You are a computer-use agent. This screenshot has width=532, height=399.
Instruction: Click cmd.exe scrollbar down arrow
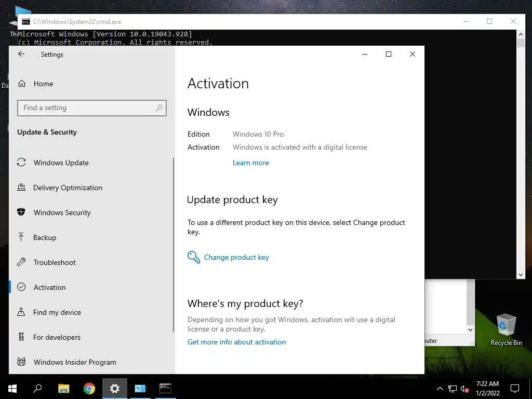521,275
